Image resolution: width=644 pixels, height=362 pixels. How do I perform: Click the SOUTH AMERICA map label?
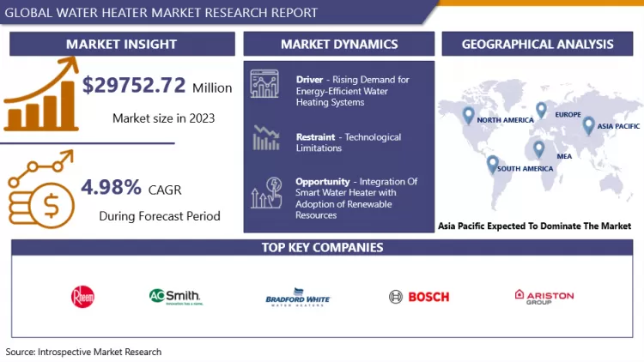525,169
